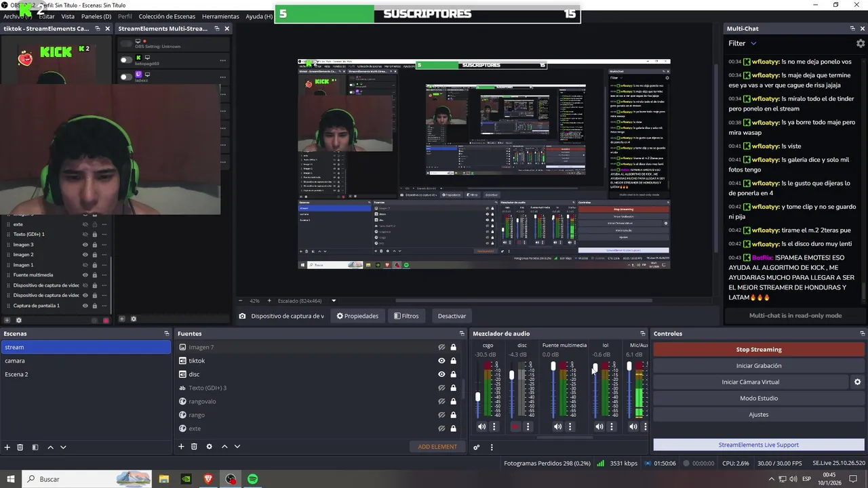Remove selected source with trash icon
Viewport: 868px width, 488px height.
pos(194,447)
